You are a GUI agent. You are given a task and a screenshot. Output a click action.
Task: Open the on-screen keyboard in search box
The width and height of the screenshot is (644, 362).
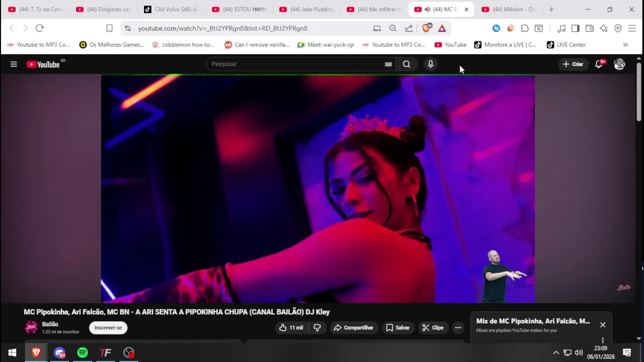tap(388, 64)
